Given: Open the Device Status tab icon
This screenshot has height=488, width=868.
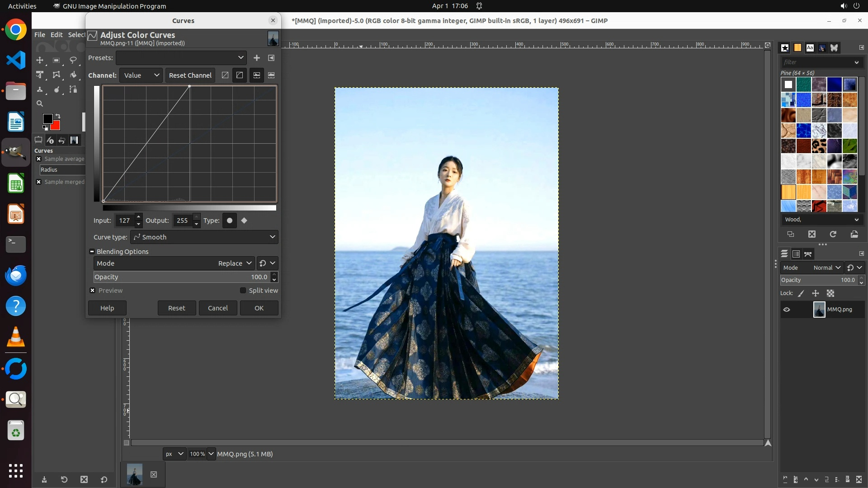Looking at the screenshot, I should pos(50,140).
